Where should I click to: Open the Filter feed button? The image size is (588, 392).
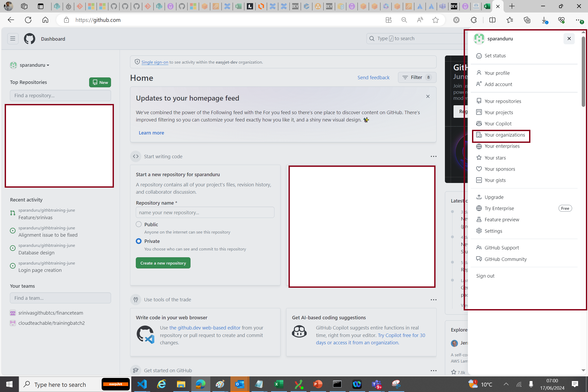tap(417, 77)
